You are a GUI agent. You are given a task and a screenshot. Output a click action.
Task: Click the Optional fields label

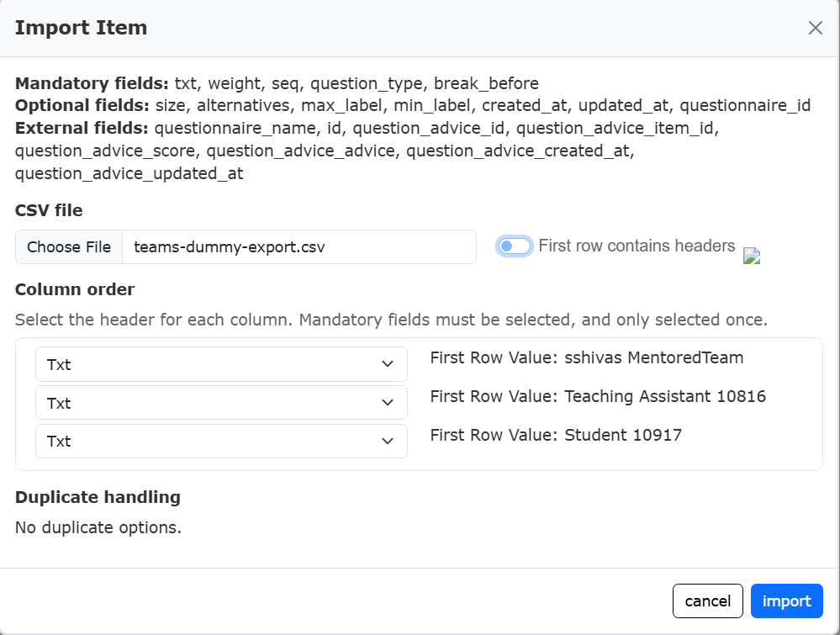click(x=82, y=106)
